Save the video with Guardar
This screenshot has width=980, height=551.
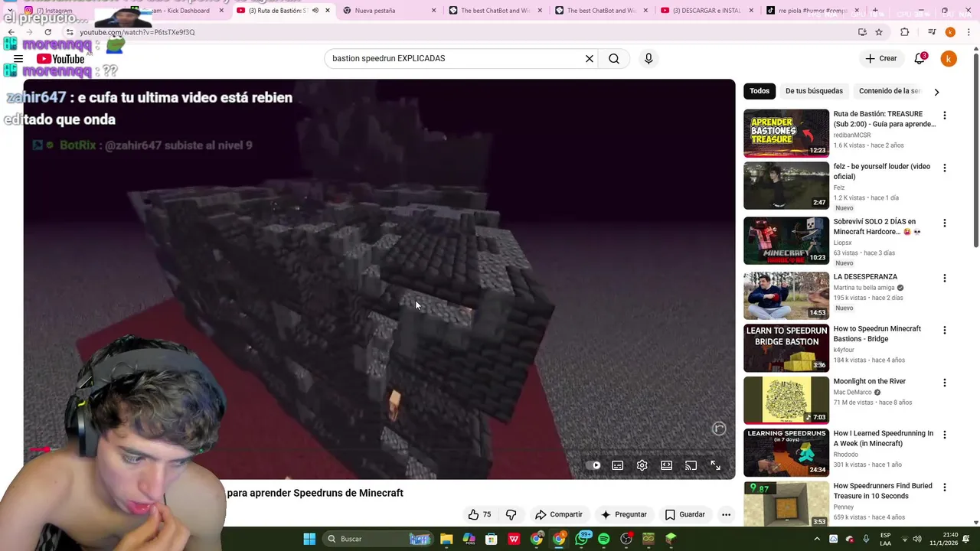[684, 514]
